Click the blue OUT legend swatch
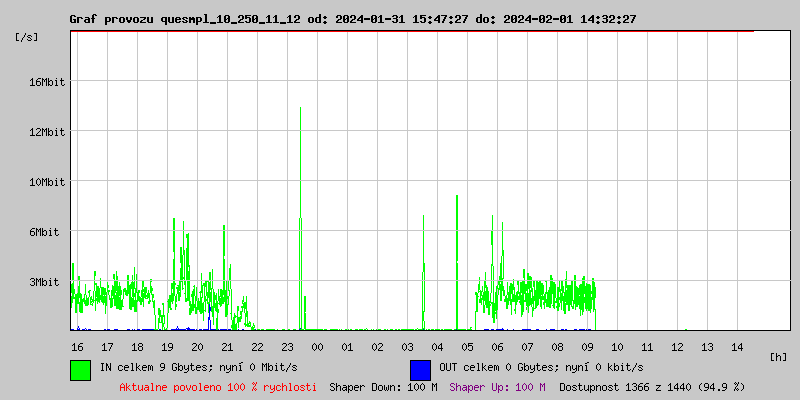Image resolution: width=800 pixels, height=400 pixels. (420, 369)
